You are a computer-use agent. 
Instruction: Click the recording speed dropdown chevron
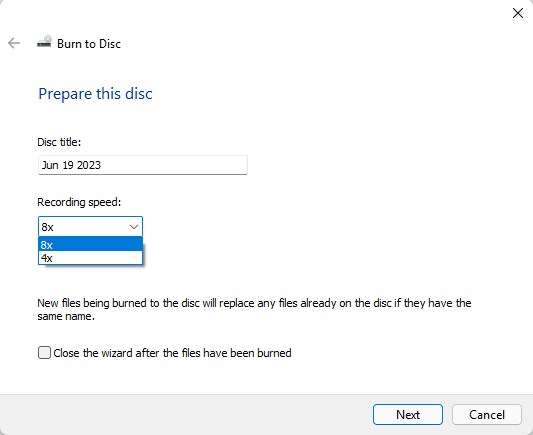[134, 227]
